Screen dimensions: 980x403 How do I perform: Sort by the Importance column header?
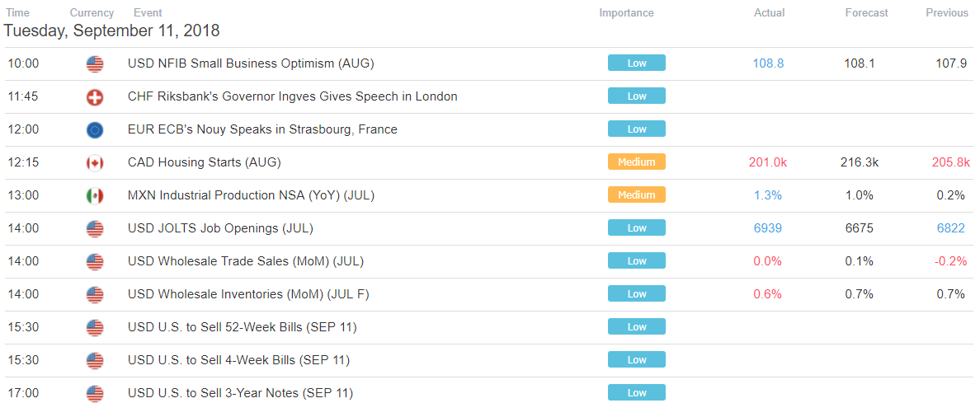click(x=626, y=12)
